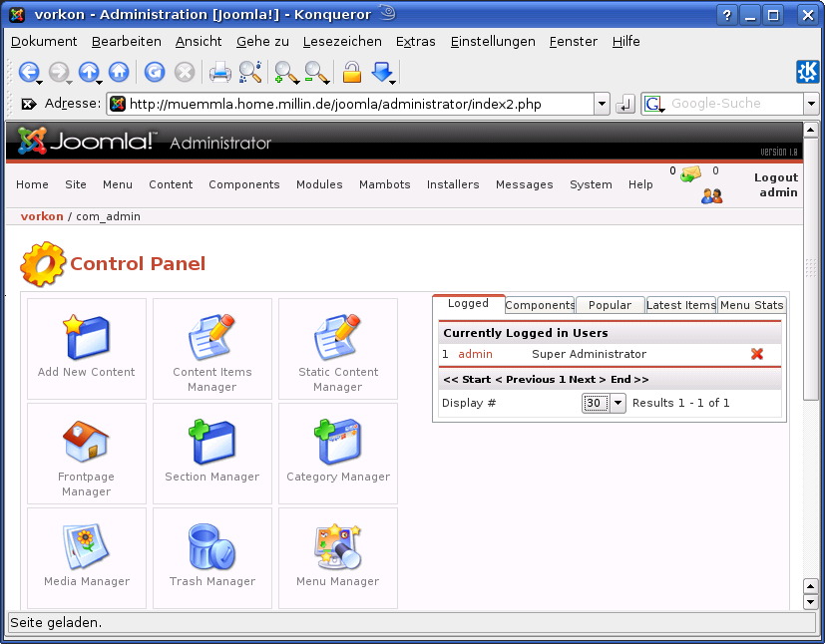Image resolution: width=825 pixels, height=644 pixels.
Task: Open the Category Manager icon
Action: (x=338, y=442)
